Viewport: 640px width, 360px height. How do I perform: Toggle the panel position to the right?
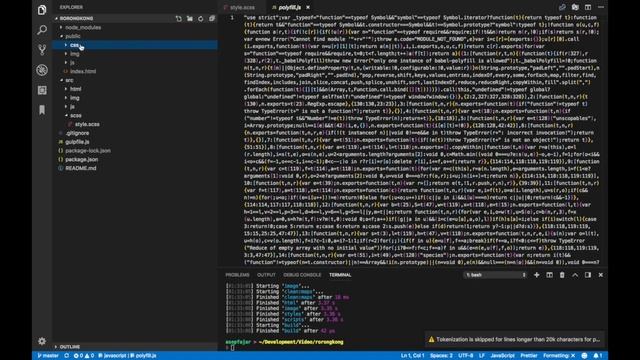588,275
